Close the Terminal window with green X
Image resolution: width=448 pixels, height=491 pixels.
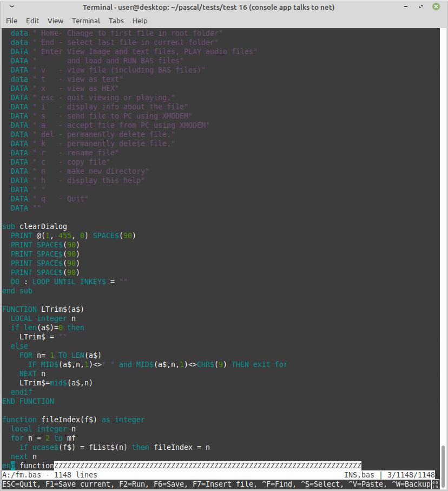point(436,7)
